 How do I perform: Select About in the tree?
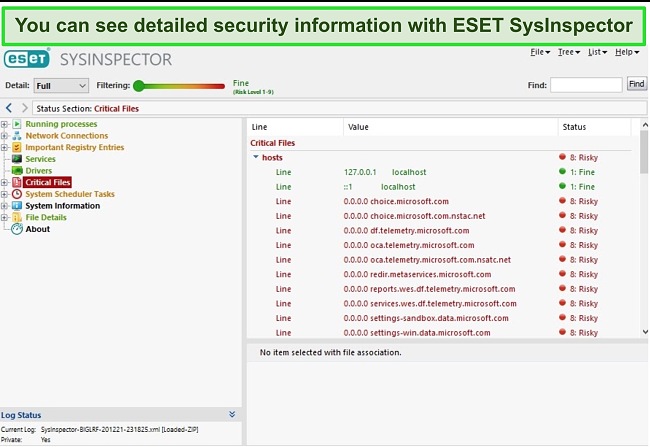pos(38,229)
